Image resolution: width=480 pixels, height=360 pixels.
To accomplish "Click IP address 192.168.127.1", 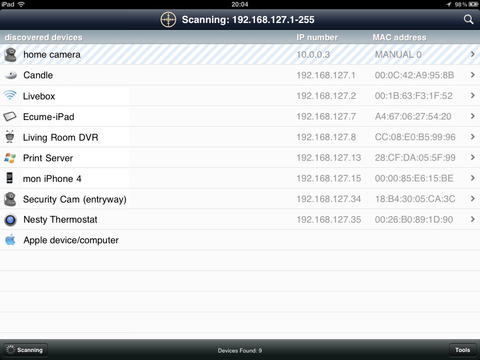I will 326,75.
